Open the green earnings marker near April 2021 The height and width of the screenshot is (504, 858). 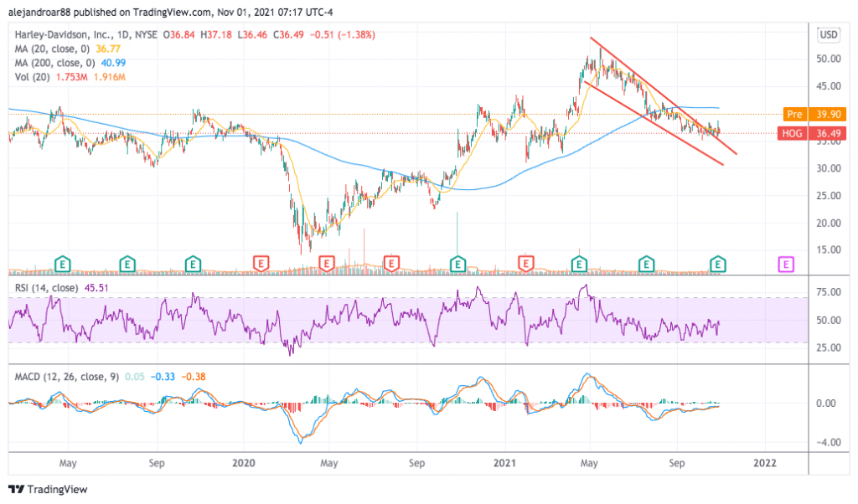(579, 265)
